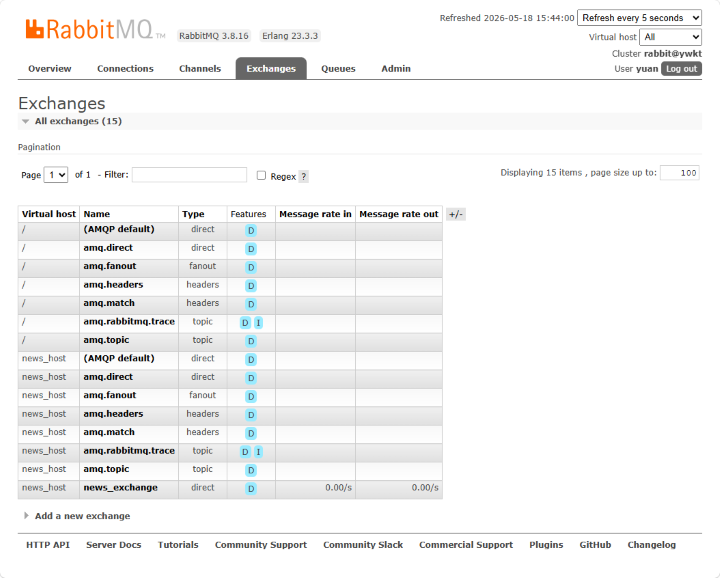Image resolution: width=720 pixels, height=578 pixels.
Task: Click the D badge in the amq.fanout row of / vhost
Action: coord(251,267)
